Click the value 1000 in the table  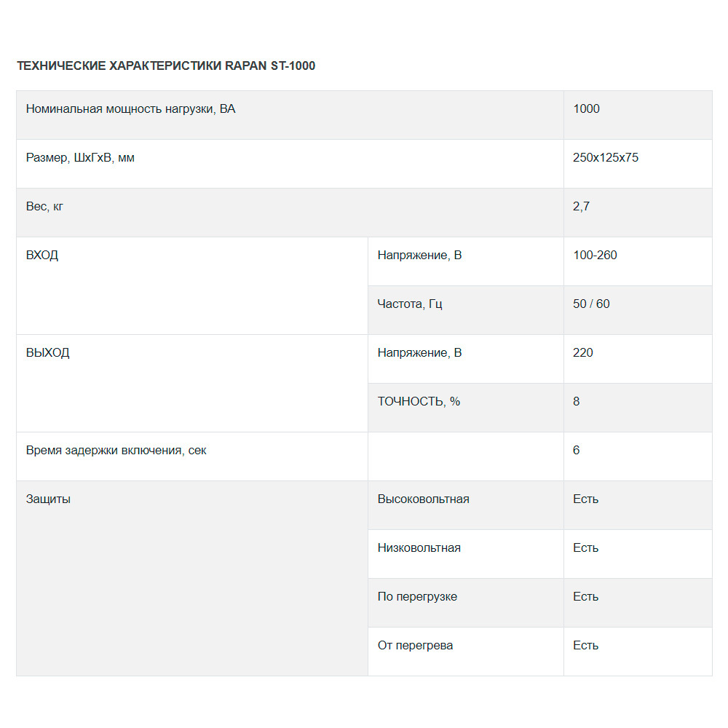[x=586, y=108]
